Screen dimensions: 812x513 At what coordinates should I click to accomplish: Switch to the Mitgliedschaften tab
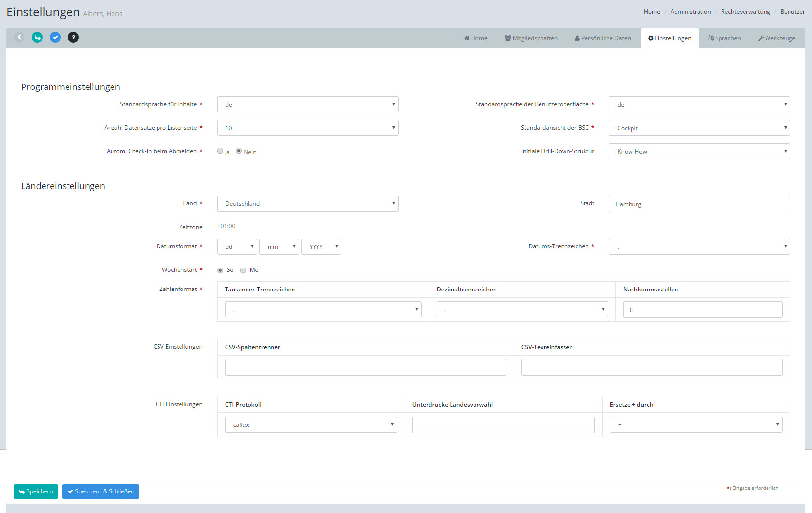click(x=531, y=38)
